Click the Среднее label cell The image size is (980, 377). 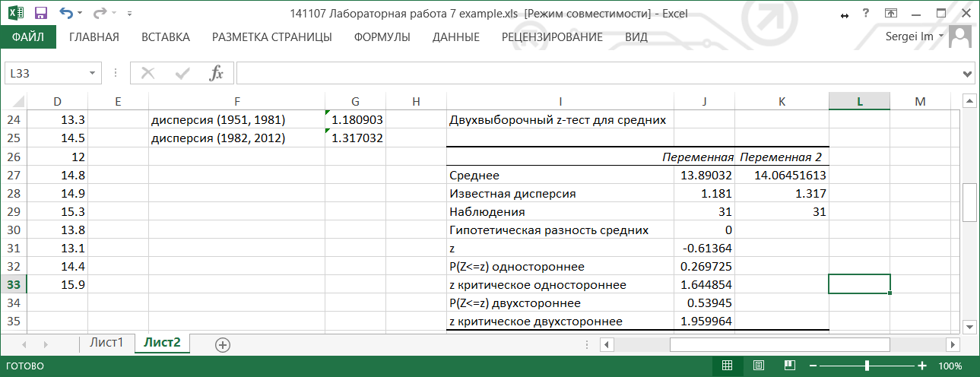(x=560, y=175)
